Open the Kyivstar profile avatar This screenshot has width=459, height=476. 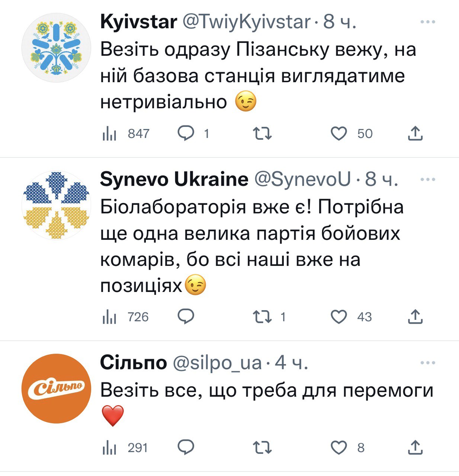tap(56, 48)
